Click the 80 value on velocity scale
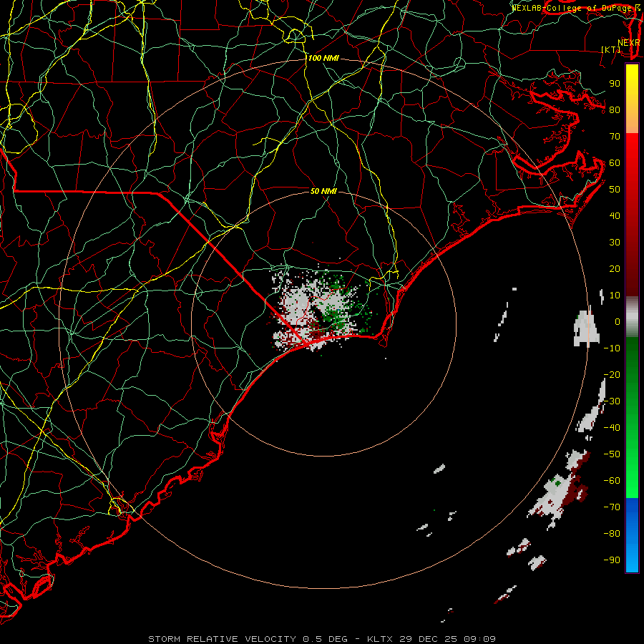The height and width of the screenshot is (644, 644). [615, 110]
